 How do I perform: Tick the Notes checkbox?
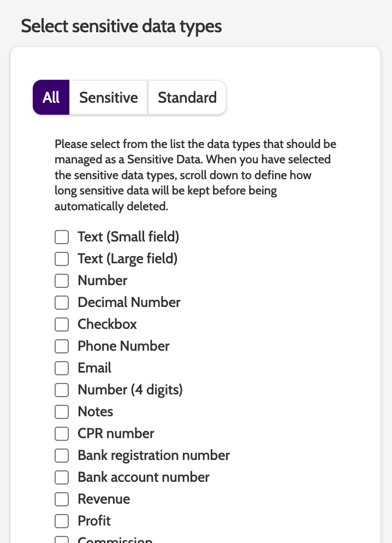(x=62, y=412)
